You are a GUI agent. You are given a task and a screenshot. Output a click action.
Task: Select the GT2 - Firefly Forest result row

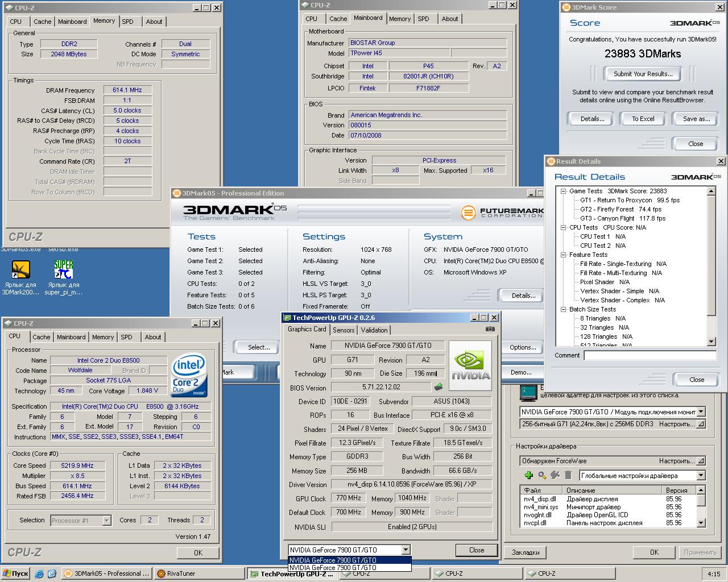[x=621, y=209]
